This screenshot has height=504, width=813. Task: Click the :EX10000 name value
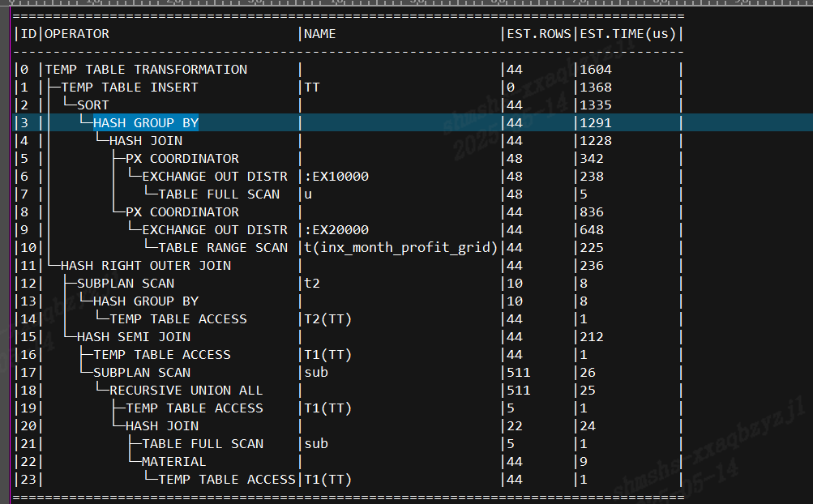point(336,177)
